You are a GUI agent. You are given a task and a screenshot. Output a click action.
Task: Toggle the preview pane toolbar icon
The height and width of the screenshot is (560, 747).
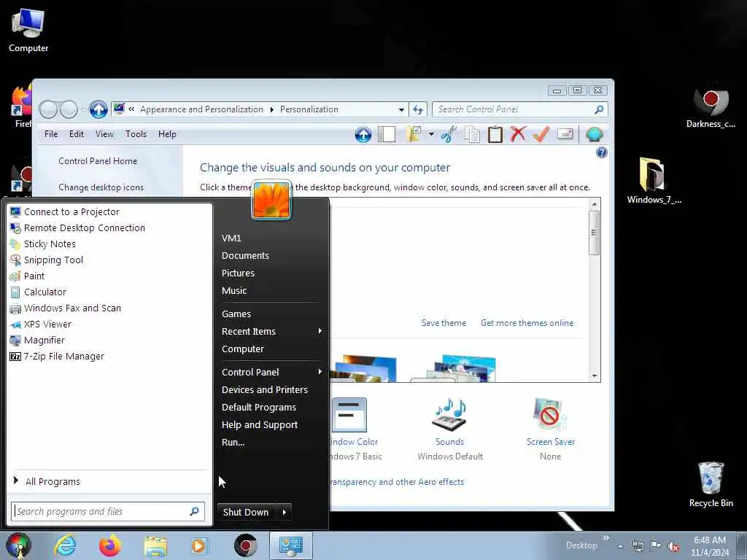click(x=387, y=135)
